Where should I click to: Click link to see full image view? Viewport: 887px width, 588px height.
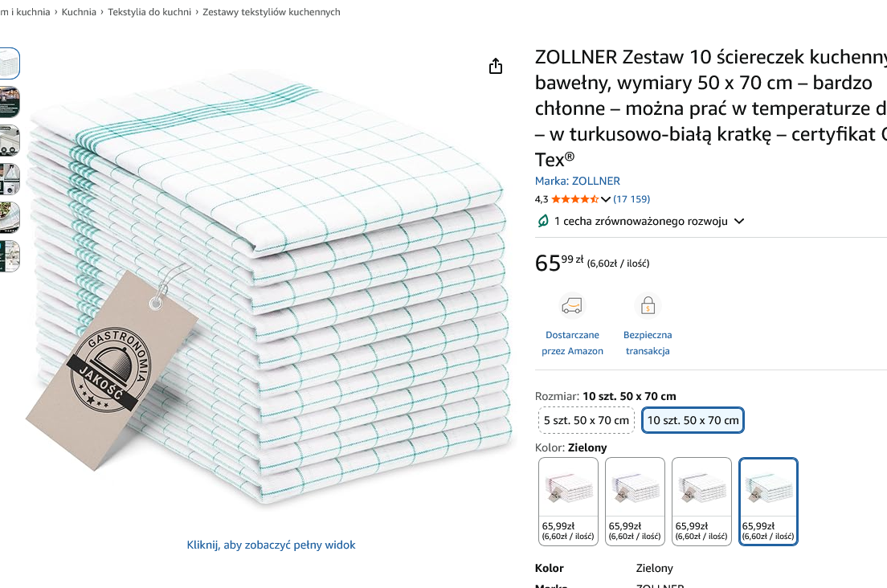(271, 545)
